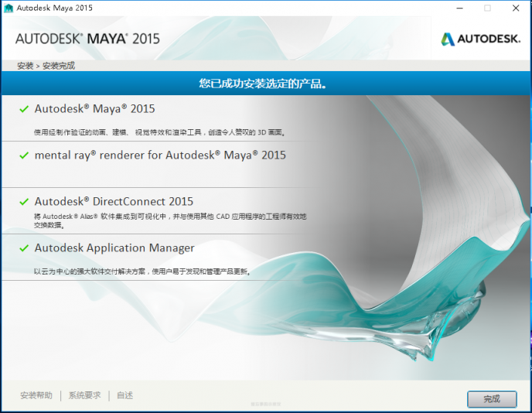Click the Maya icon in title bar
This screenshot has width=532, height=413.
point(9,9)
